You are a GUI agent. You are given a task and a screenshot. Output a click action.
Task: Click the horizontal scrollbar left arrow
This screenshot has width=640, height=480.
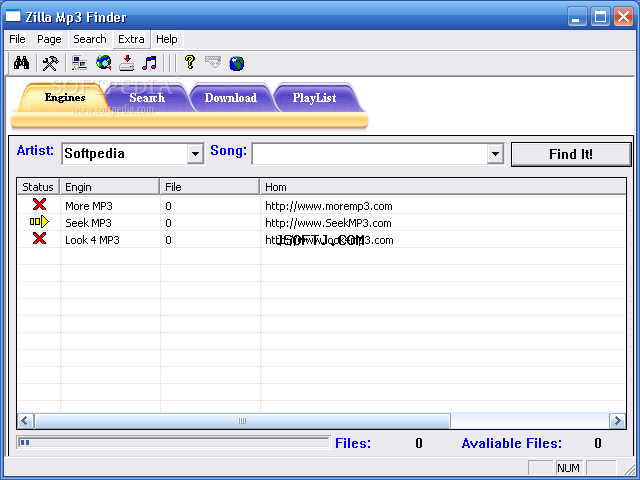click(25, 421)
